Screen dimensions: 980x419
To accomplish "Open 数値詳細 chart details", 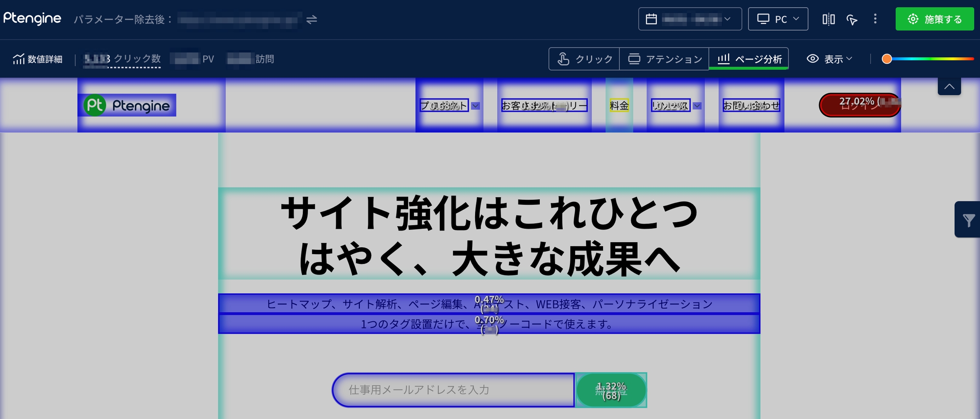I will coord(38,59).
